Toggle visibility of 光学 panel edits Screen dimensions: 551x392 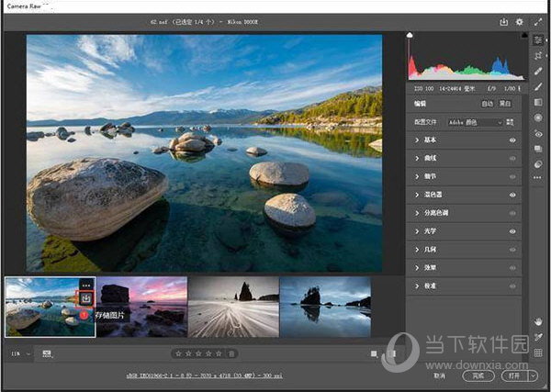click(512, 231)
